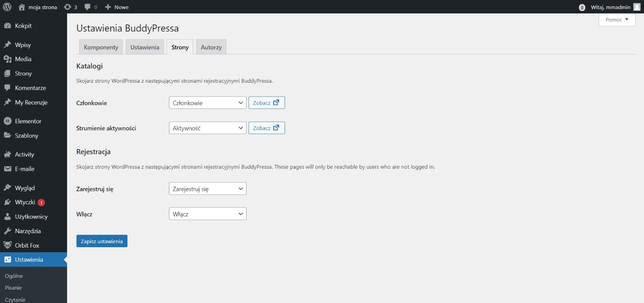The height and width of the screenshot is (303, 644).
Task: Open the comments bubble icon in admin bar
Action: (87, 7)
